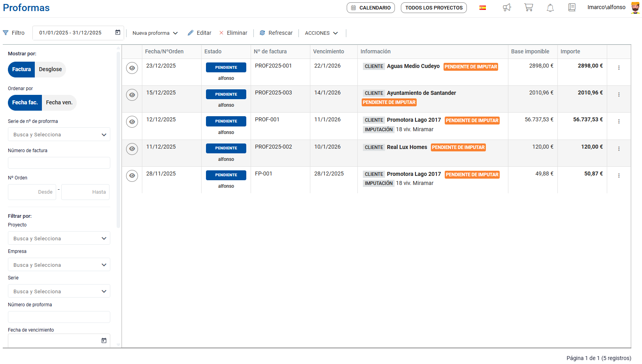Screen dimensions: 642x364
Task: Expand the Nueva proforma dropdown
Action: click(x=155, y=33)
